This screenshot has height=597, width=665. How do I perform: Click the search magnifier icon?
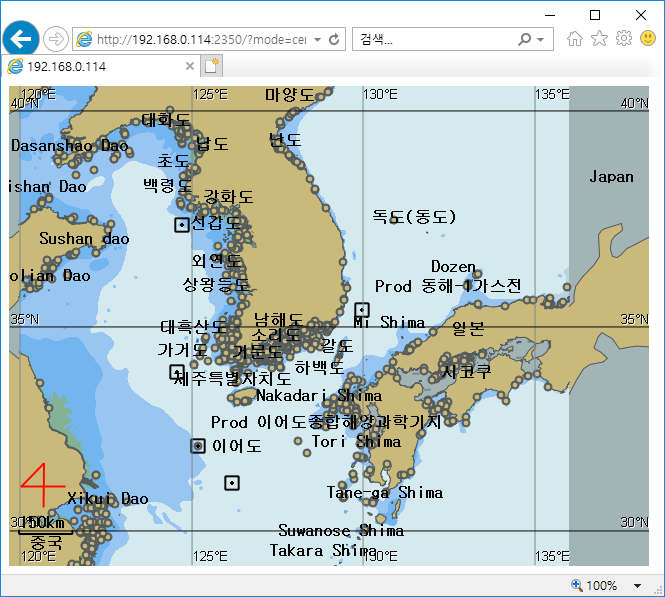525,40
